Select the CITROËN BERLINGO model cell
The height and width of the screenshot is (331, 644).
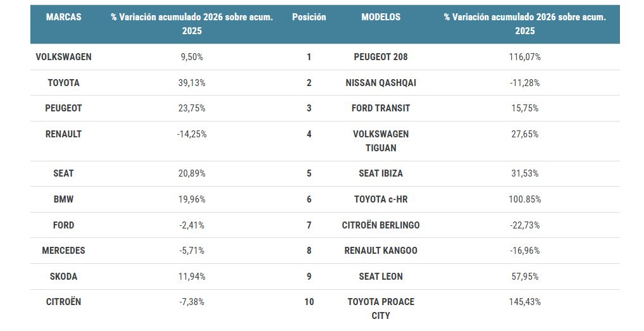[381, 225]
